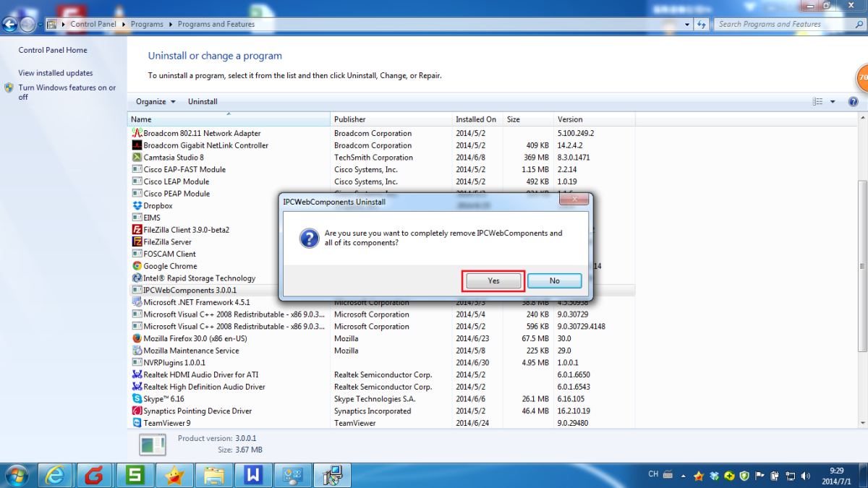Open the address bar history dropdown
Screen dimensions: 868x488
click(x=686, y=24)
